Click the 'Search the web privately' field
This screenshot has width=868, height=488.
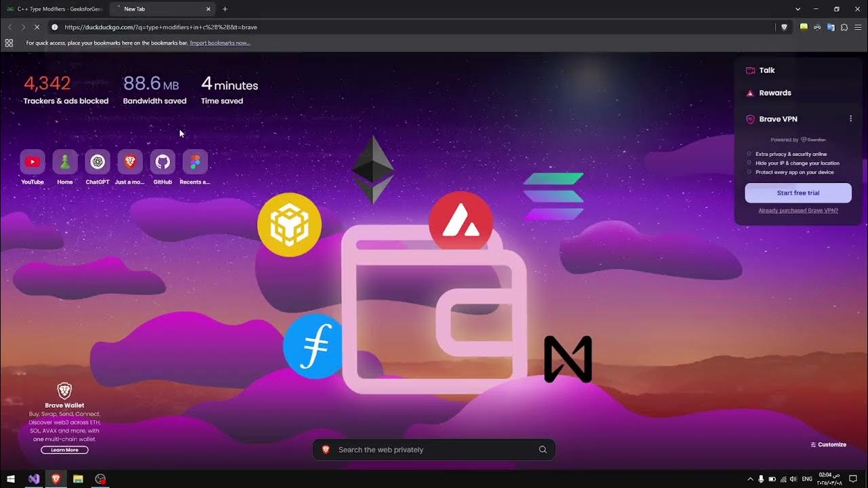pos(434,449)
